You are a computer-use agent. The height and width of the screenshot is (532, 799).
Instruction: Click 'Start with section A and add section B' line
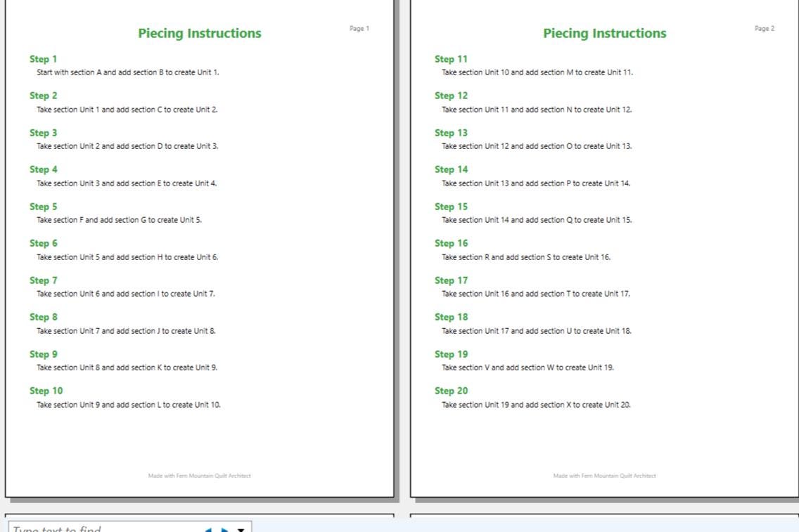pos(128,72)
